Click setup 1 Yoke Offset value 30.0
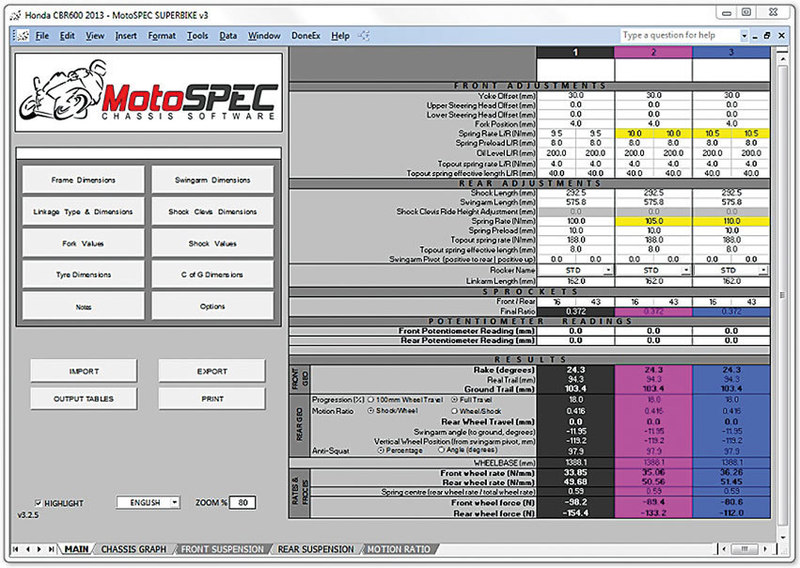The height and width of the screenshot is (568, 800). 576,95
